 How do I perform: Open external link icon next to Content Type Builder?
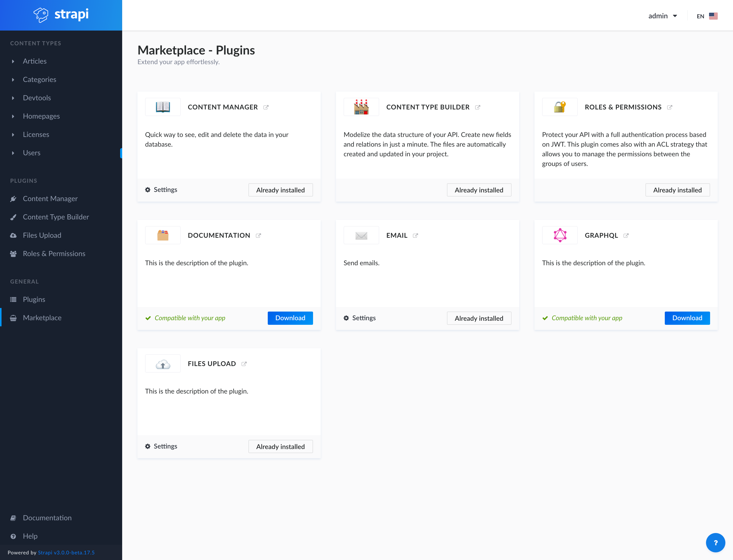tap(478, 107)
